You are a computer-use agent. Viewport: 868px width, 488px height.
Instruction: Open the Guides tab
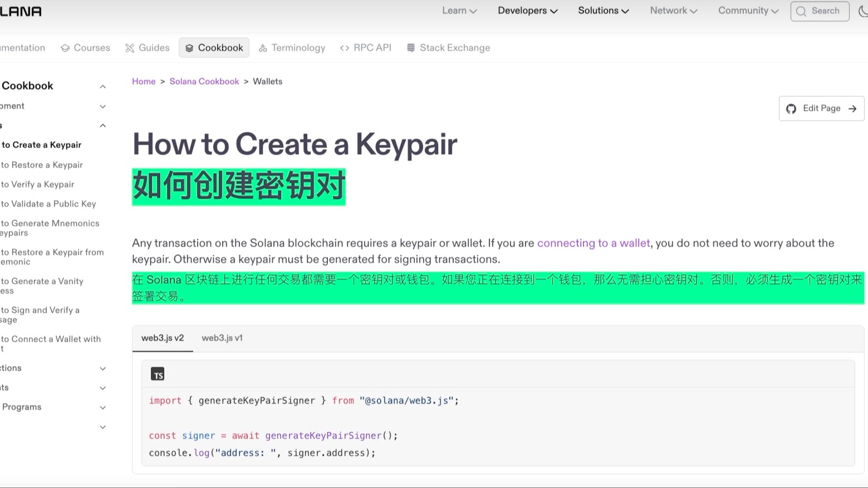pos(148,48)
